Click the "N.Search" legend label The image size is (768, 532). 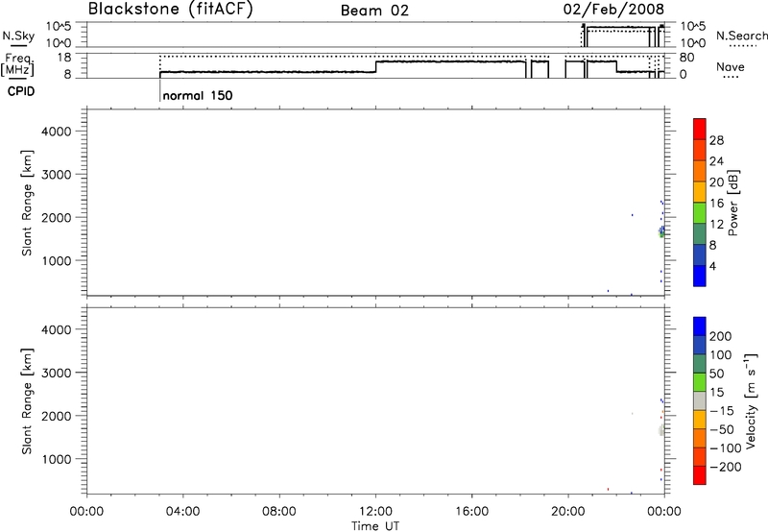(741, 36)
